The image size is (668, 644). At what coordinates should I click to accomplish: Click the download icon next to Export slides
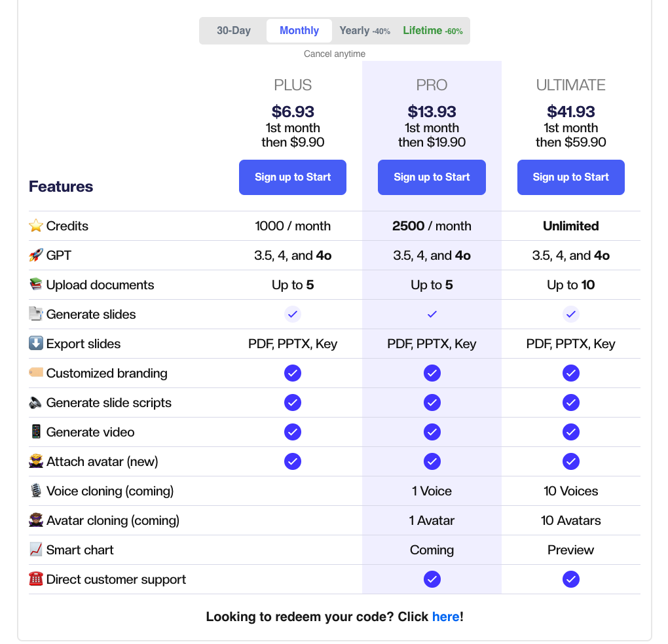pos(36,343)
